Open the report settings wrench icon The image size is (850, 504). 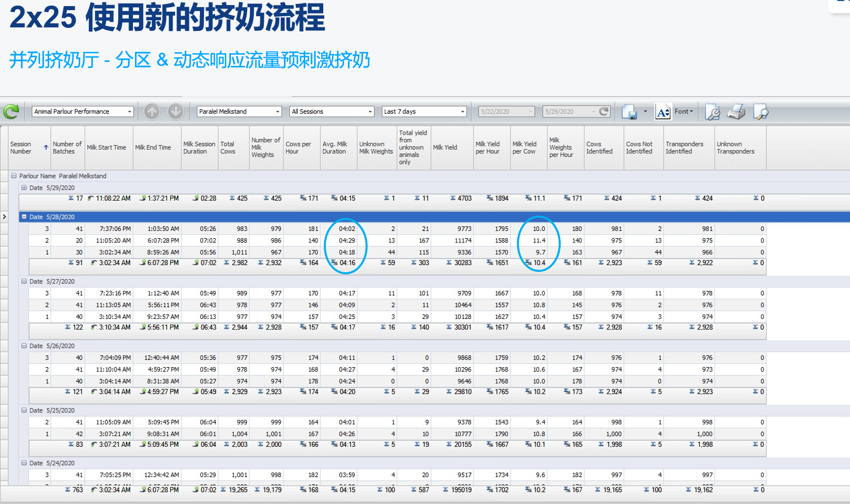[x=712, y=112]
